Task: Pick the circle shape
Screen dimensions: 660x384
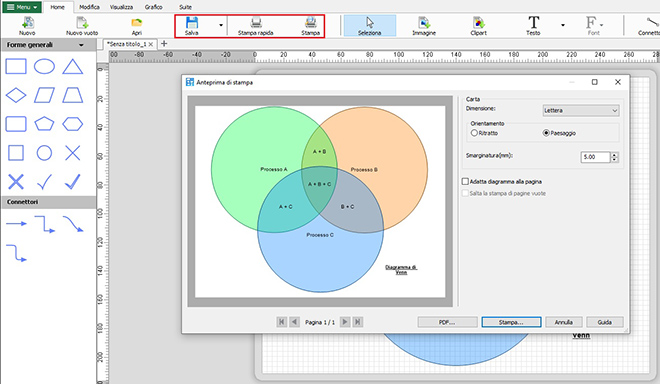Action: tap(44, 153)
